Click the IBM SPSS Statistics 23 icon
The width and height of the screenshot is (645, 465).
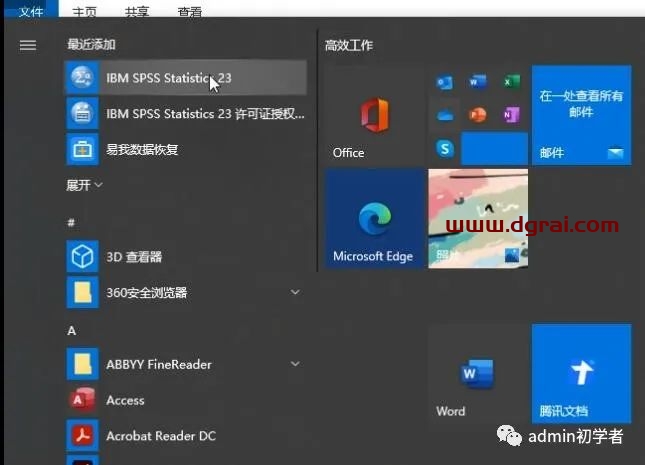[x=82, y=77]
